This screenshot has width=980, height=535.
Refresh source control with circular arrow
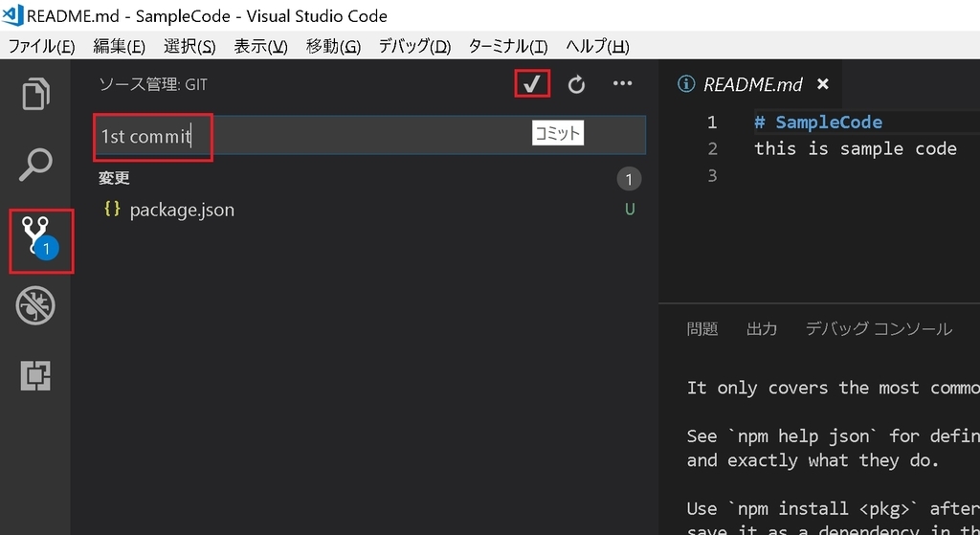click(576, 84)
